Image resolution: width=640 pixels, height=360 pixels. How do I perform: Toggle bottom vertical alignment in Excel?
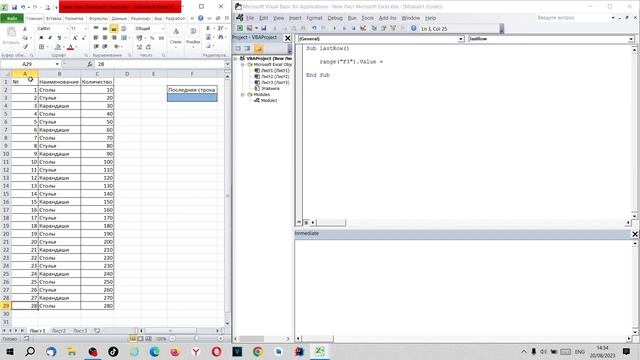point(114,29)
